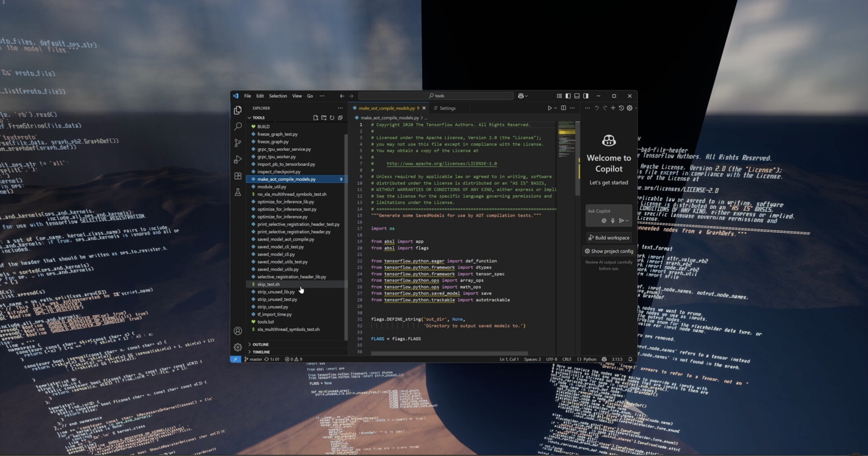Start voice input in Copilot chat

[613, 221]
